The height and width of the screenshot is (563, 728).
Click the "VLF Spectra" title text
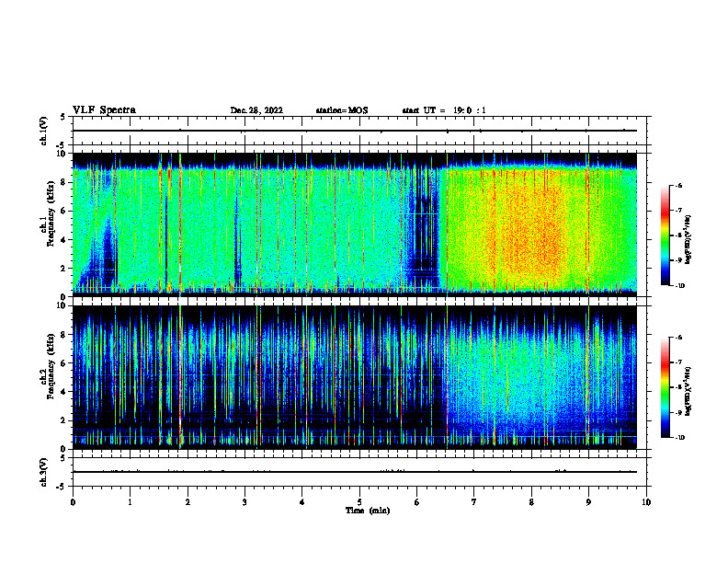[x=104, y=110]
